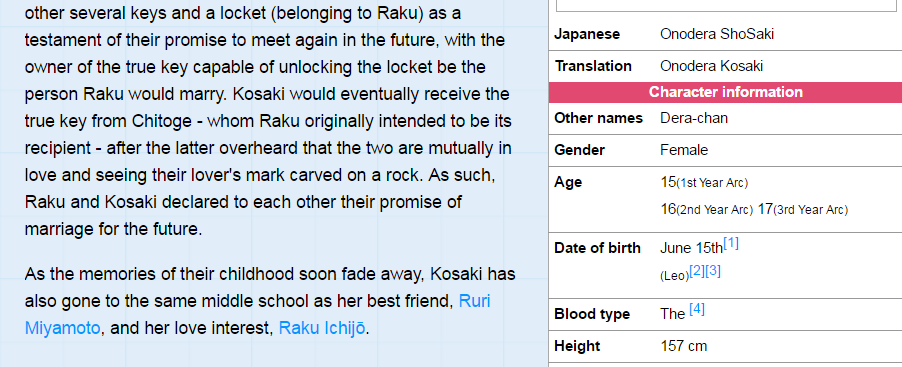Click the Gender value Female
This screenshot has height=367, width=902.
point(684,150)
